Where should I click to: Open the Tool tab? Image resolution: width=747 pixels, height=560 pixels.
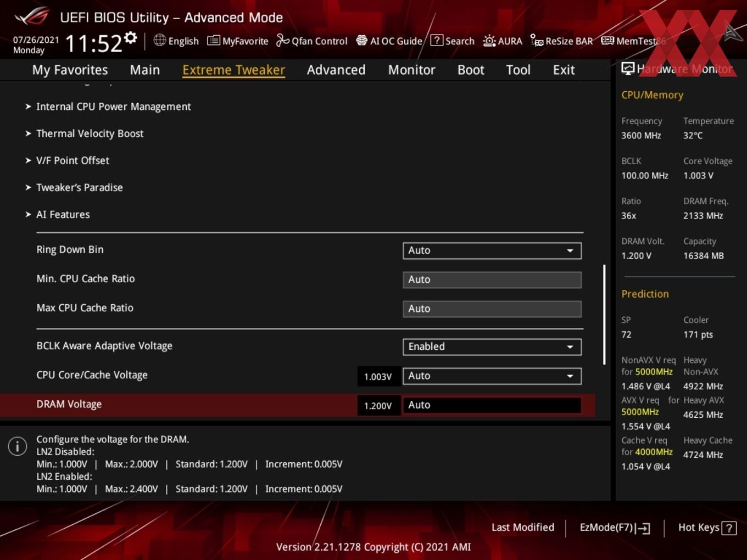point(518,70)
